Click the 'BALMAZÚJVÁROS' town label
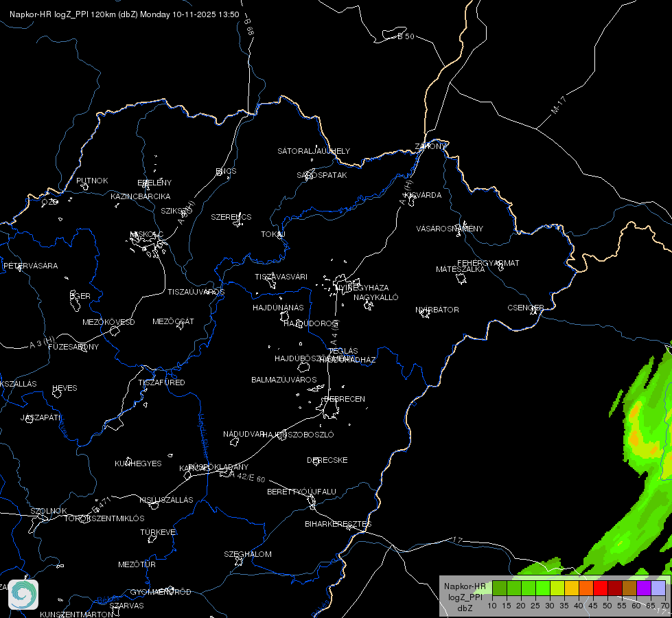Image resolution: width=672 pixels, height=618 pixels. (284, 380)
